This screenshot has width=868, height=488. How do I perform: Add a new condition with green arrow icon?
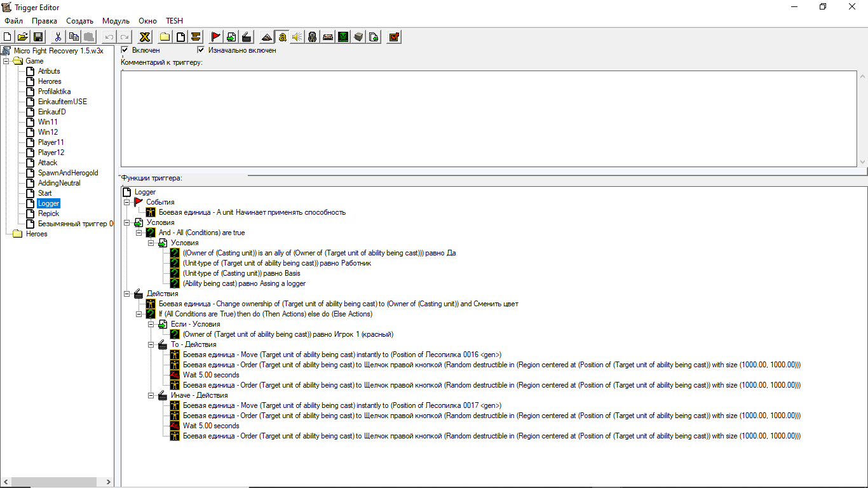coord(231,37)
